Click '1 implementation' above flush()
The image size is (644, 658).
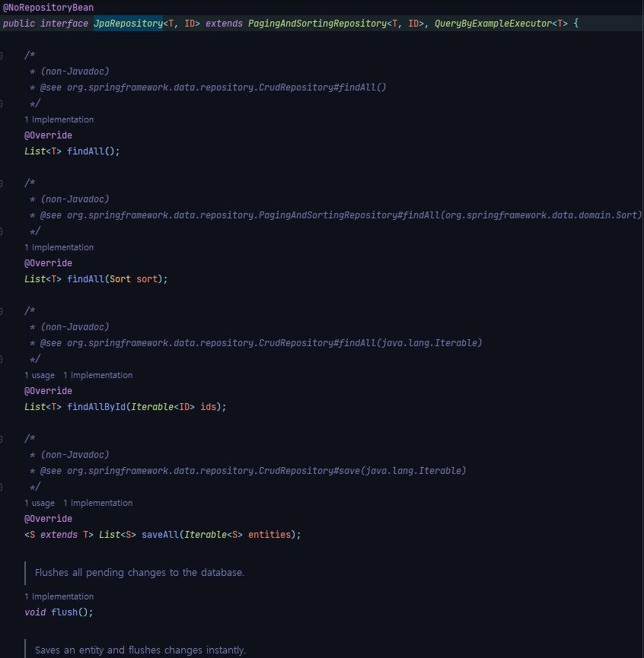[59, 596]
